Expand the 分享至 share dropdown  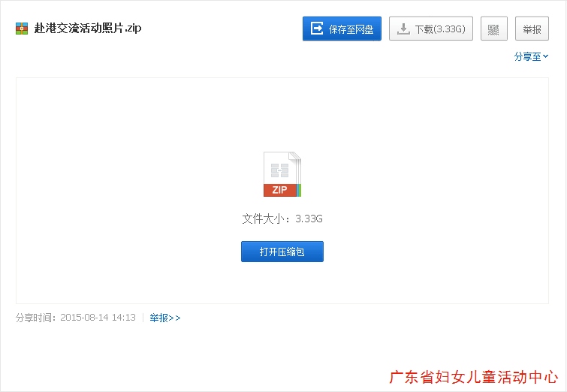coord(531,56)
